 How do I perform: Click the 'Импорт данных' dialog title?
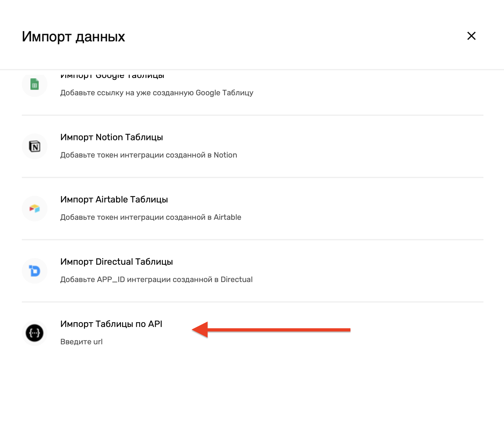coord(73,37)
